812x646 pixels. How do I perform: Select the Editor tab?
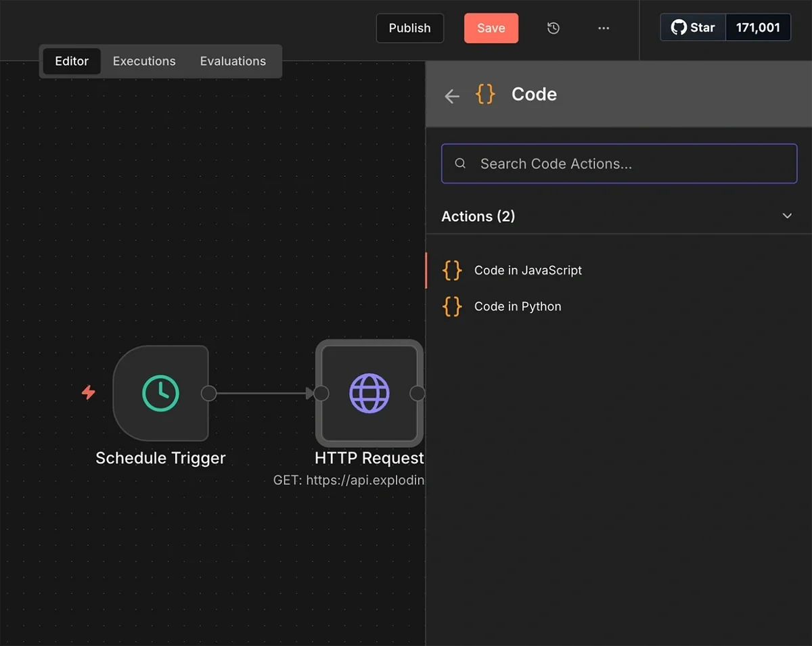72,61
